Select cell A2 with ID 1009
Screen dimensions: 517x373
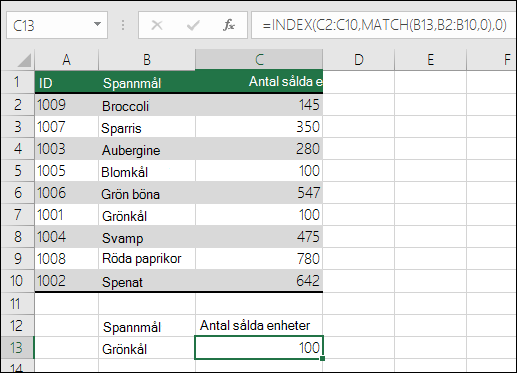pyautogui.click(x=67, y=105)
